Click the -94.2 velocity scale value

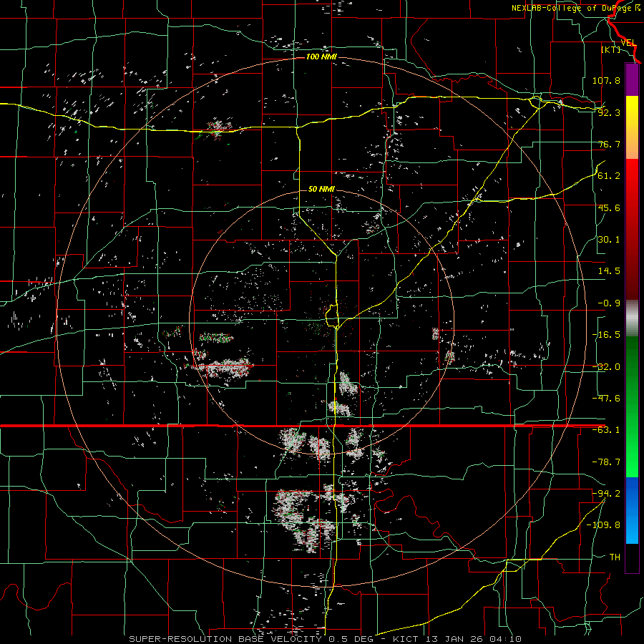[x=606, y=493]
